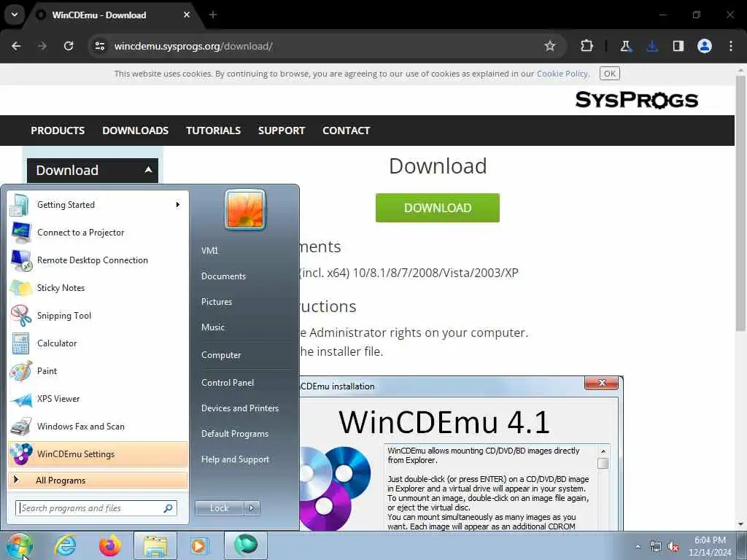The image size is (747, 560).
Task: Open Chrome profile avatar
Action: click(705, 46)
